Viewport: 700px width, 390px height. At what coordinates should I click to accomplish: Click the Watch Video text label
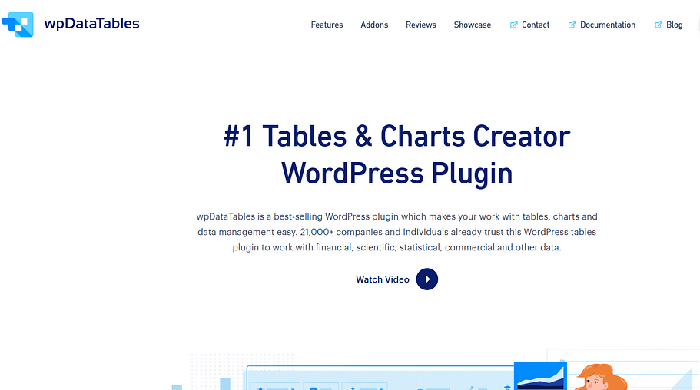[x=383, y=280]
